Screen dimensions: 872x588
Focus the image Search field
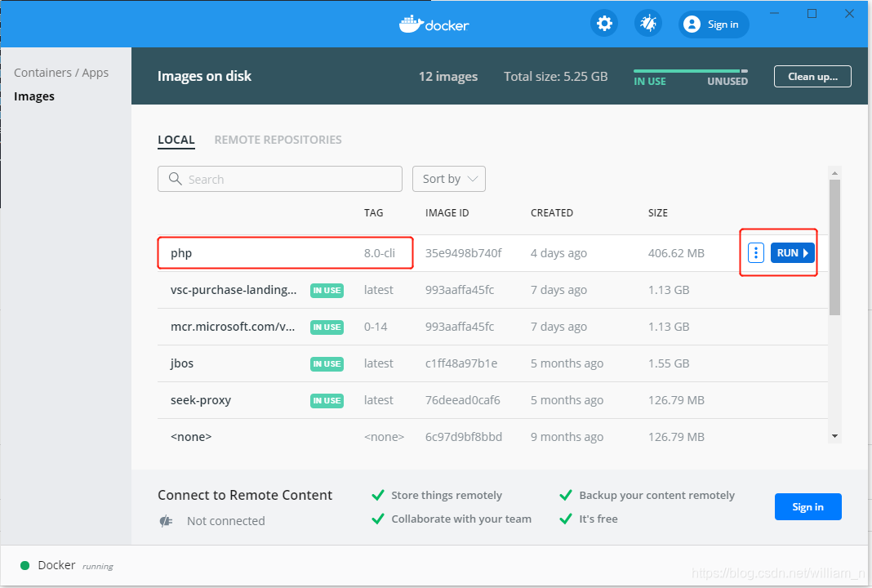280,179
